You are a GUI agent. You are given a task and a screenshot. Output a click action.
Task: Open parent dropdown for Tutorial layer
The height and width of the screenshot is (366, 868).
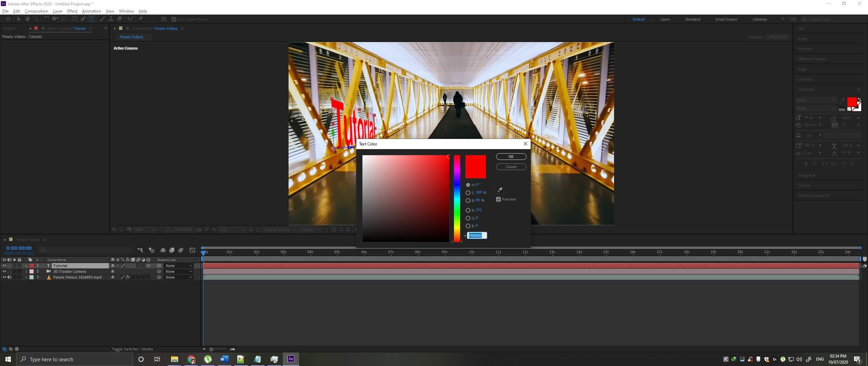click(179, 266)
